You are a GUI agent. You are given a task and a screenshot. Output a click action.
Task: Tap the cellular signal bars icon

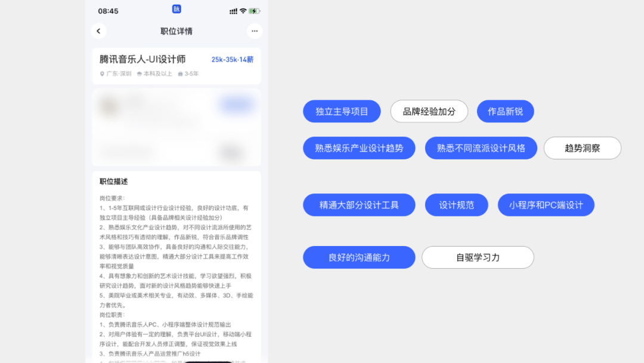tap(233, 11)
